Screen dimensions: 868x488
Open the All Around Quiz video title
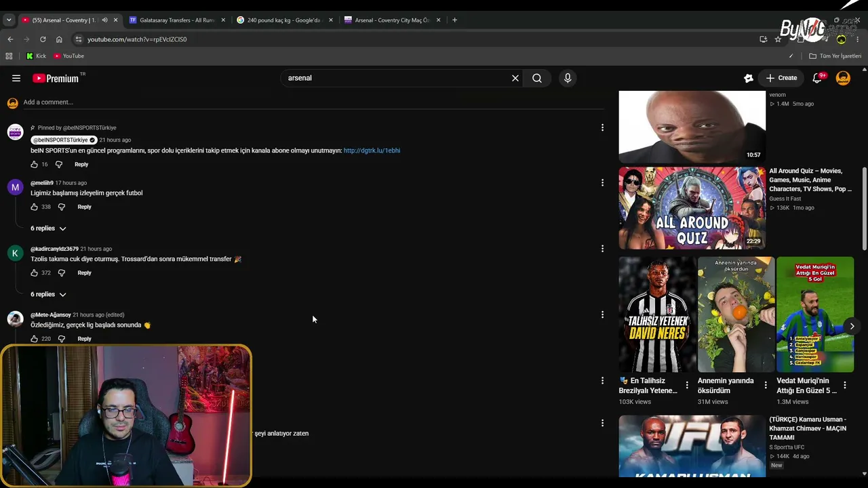click(810, 180)
